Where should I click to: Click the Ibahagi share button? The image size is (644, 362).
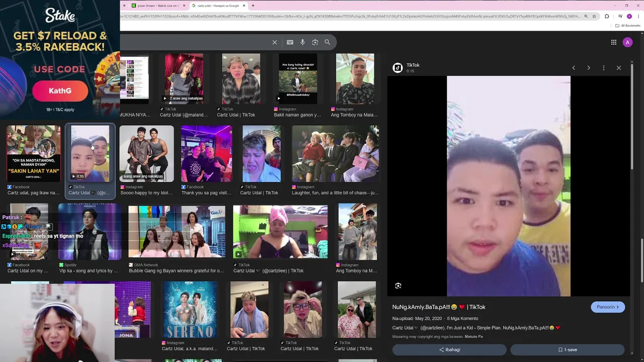[449, 349]
